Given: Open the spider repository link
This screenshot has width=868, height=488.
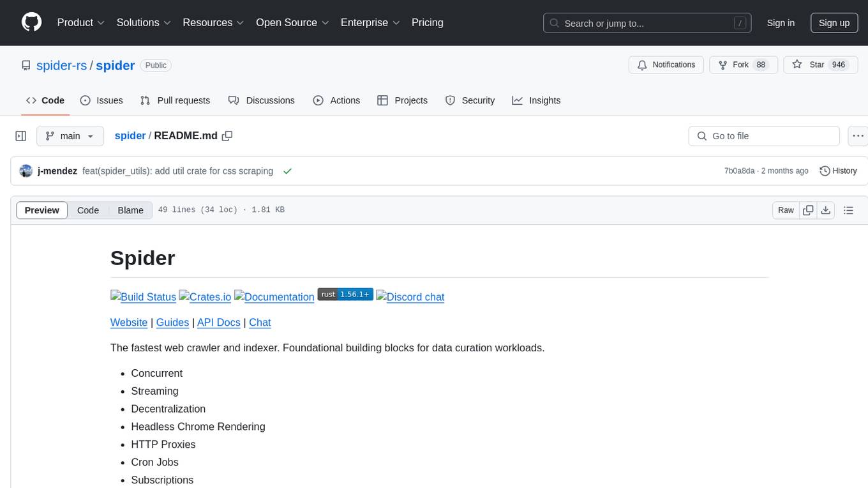Looking at the screenshot, I should 116,65.
